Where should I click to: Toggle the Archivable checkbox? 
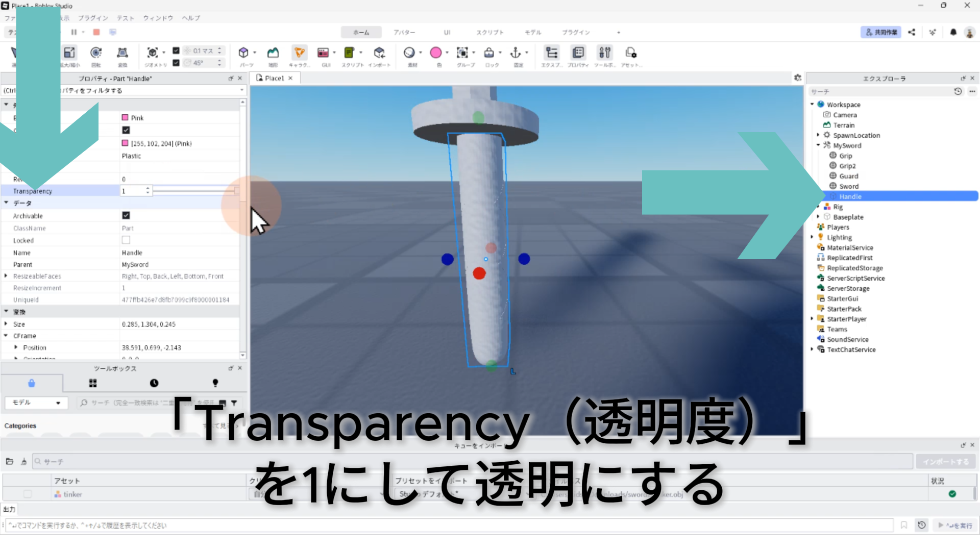click(x=126, y=215)
